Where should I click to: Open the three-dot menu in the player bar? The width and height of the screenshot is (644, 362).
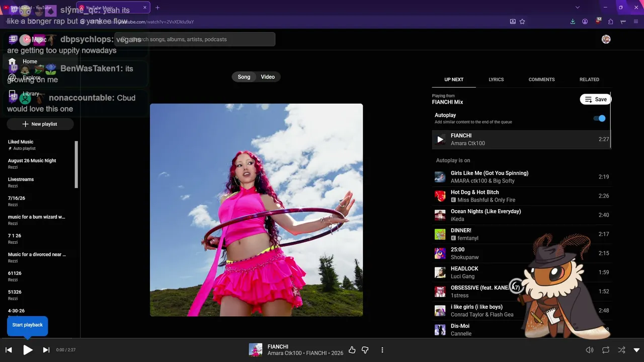click(382, 350)
